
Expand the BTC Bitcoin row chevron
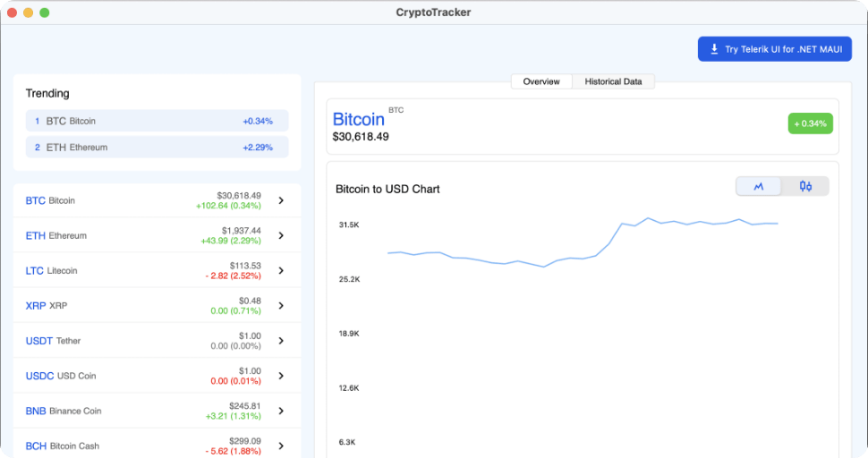point(281,200)
